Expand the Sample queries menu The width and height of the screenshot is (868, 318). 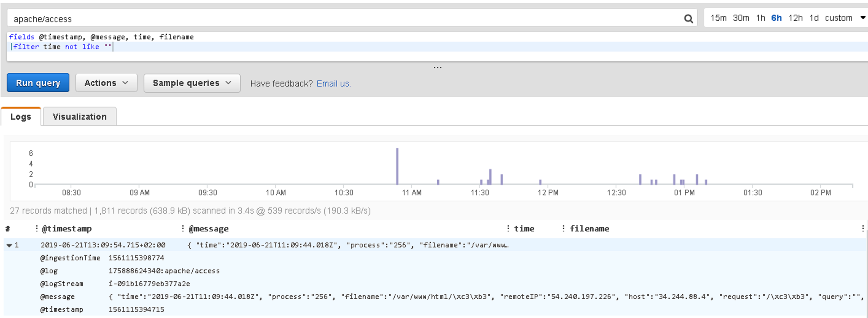coord(192,83)
